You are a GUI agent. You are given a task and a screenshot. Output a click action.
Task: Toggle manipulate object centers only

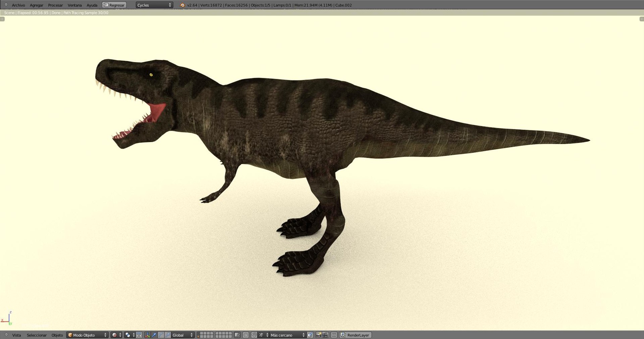(x=139, y=335)
